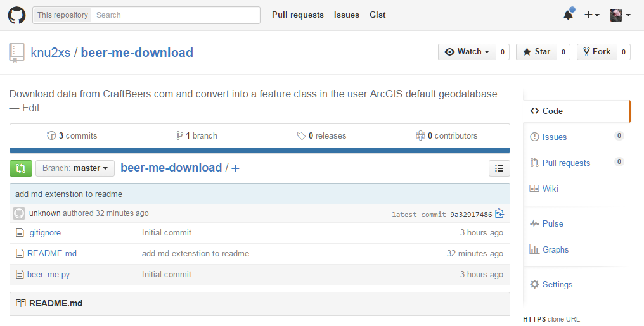View the 1 branch list
The width and height of the screenshot is (644, 326).
pyautogui.click(x=196, y=135)
